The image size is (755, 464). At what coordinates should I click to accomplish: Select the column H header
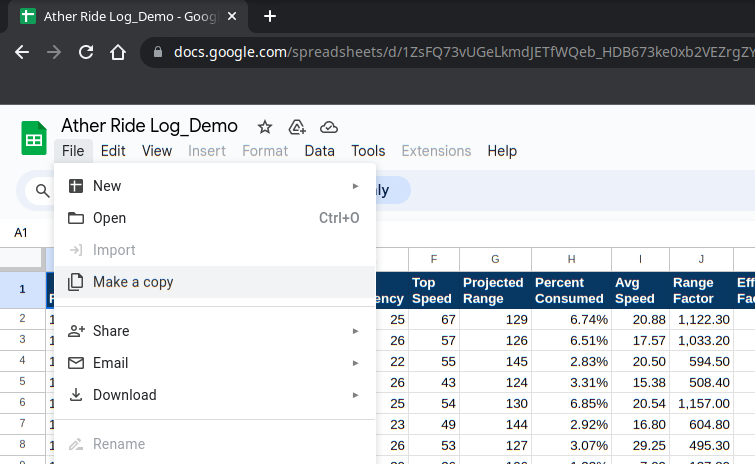572,259
